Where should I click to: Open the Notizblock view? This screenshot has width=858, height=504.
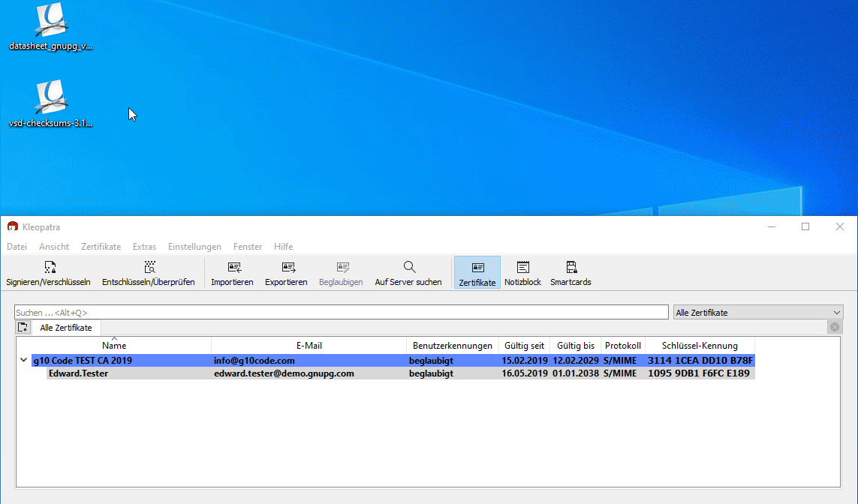(x=522, y=273)
